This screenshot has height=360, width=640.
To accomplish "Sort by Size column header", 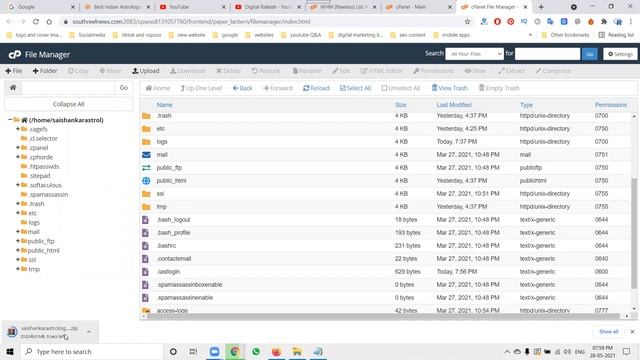I will [x=400, y=105].
